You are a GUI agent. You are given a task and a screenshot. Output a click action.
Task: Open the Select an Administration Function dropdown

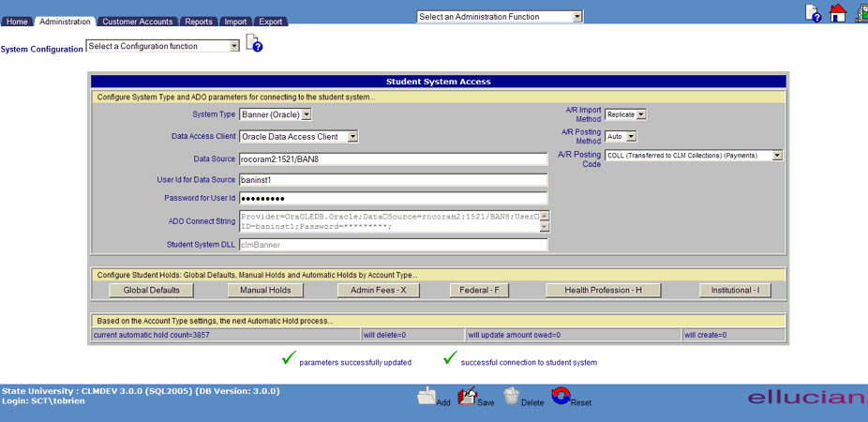[500, 17]
